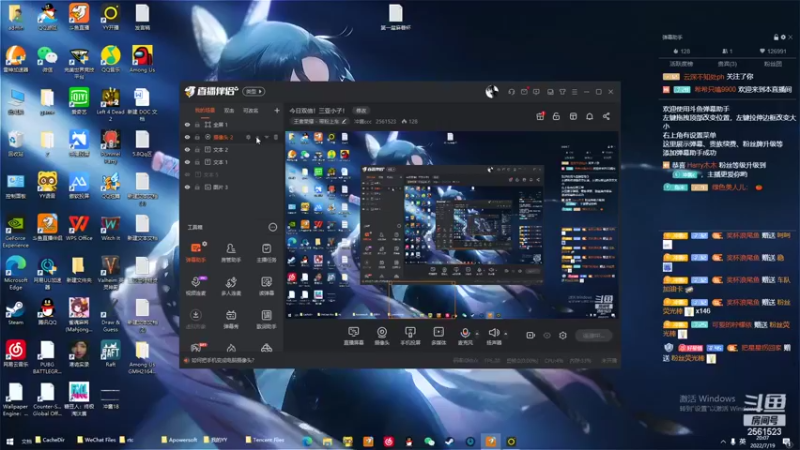Screen dimensions: 800x450
Task: Toggle the preview eye icon in the bottom bar
Action: tap(547, 335)
